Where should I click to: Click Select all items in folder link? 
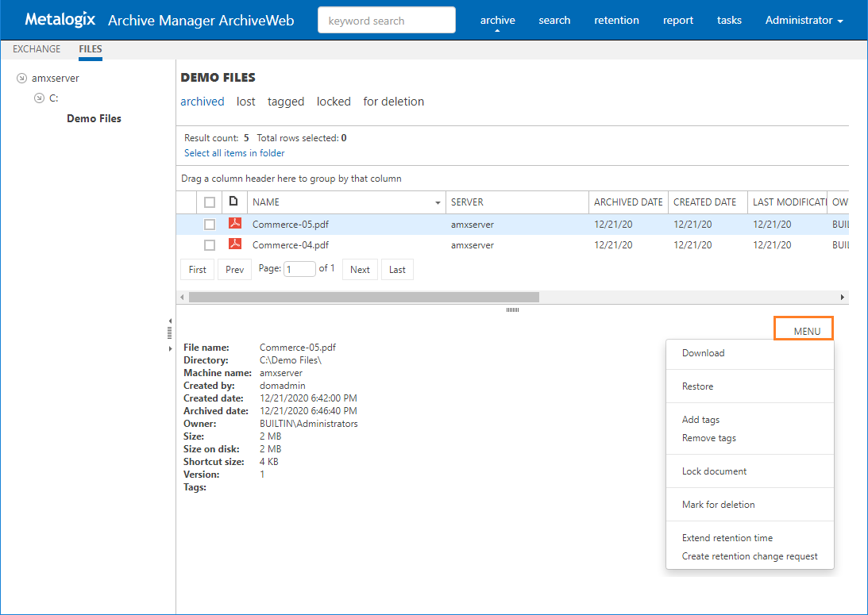[234, 153]
